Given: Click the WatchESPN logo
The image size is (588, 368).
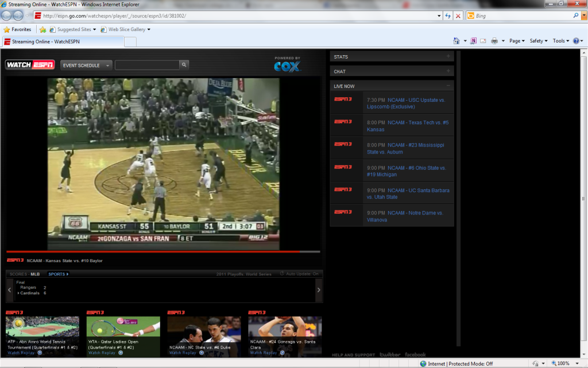Looking at the screenshot, I should pos(30,64).
